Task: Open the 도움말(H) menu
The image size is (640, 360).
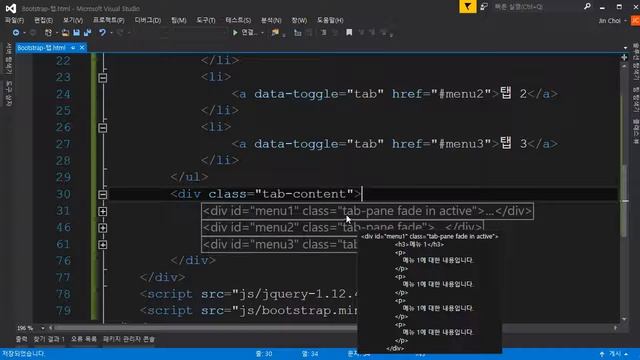Action: [330, 20]
